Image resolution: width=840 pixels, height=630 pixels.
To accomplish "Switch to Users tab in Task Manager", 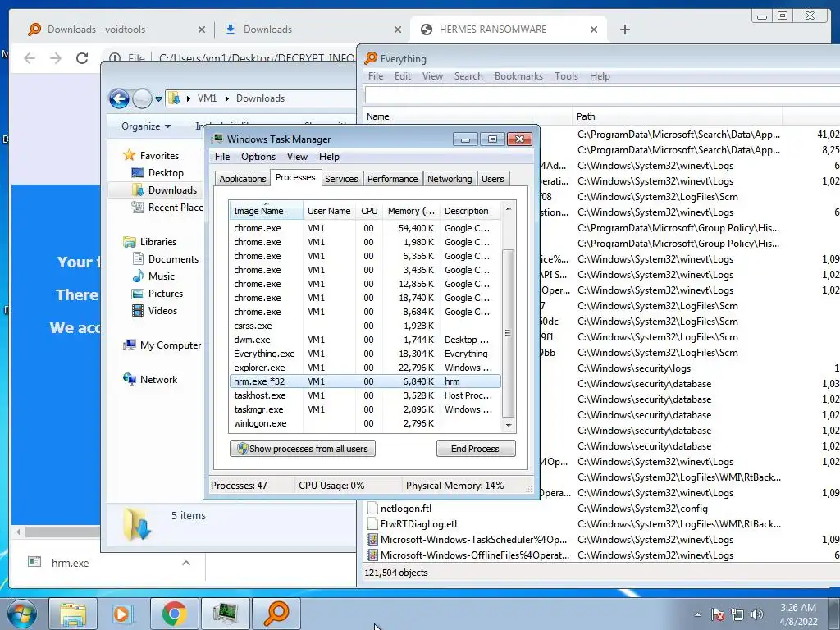I will click(492, 179).
